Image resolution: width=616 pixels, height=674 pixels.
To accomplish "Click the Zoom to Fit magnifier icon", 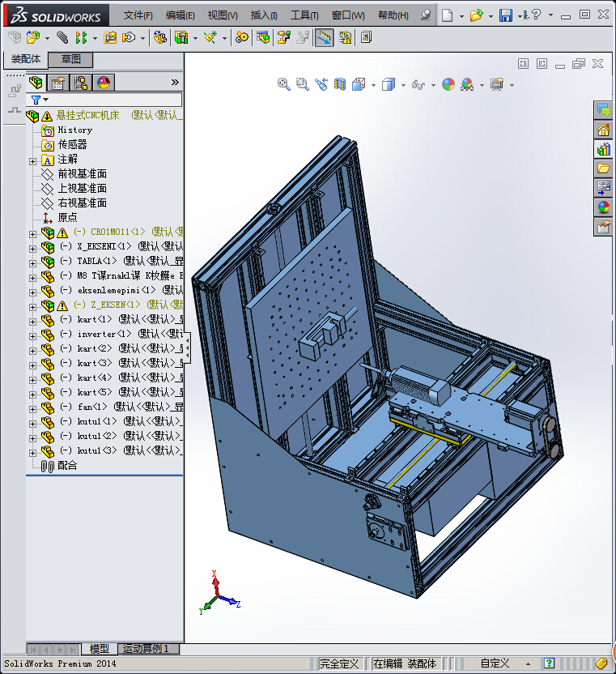I will (x=283, y=84).
